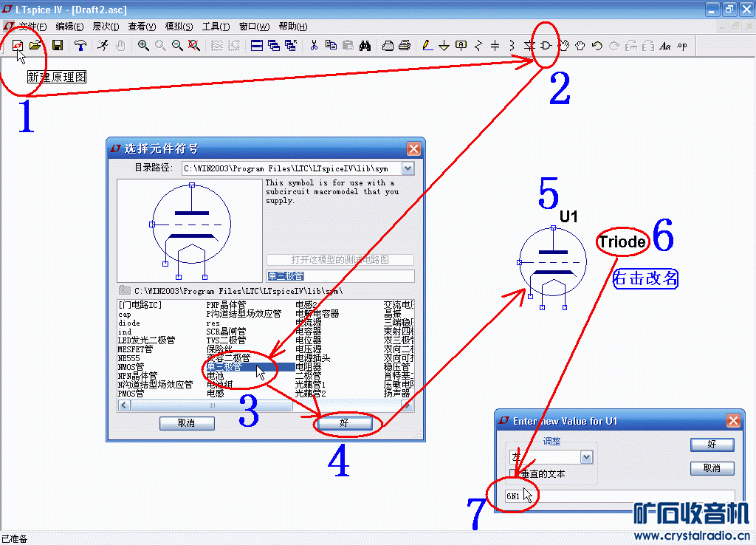
Task: Expand the 目录路径 directory dropdown
Action: click(x=408, y=168)
